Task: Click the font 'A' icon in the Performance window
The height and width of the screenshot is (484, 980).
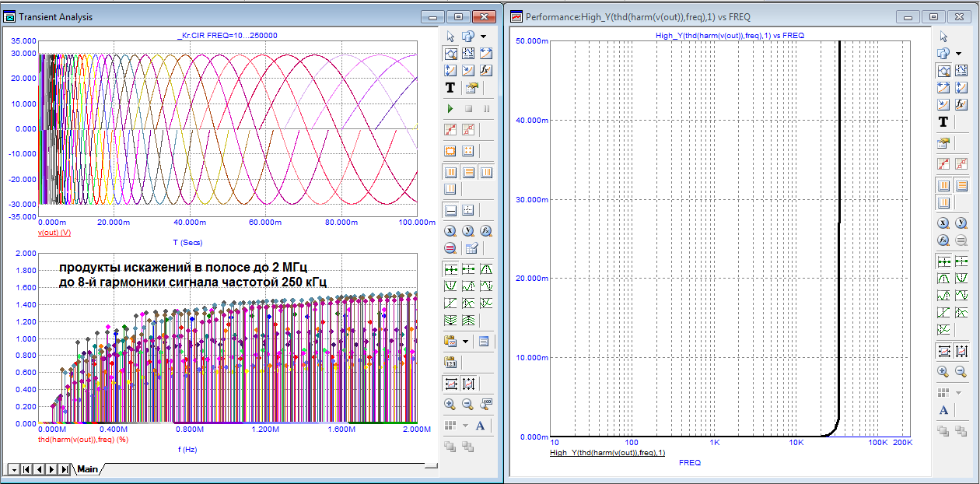Action: tap(943, 410)
